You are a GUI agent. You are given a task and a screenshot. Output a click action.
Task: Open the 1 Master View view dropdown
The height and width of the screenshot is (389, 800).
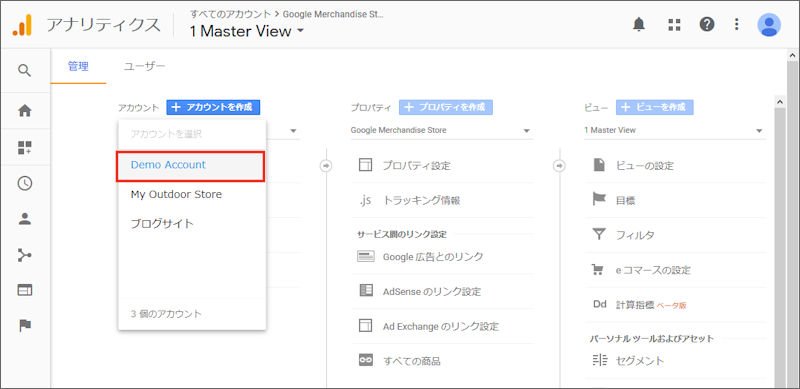(x=674, y=131)
